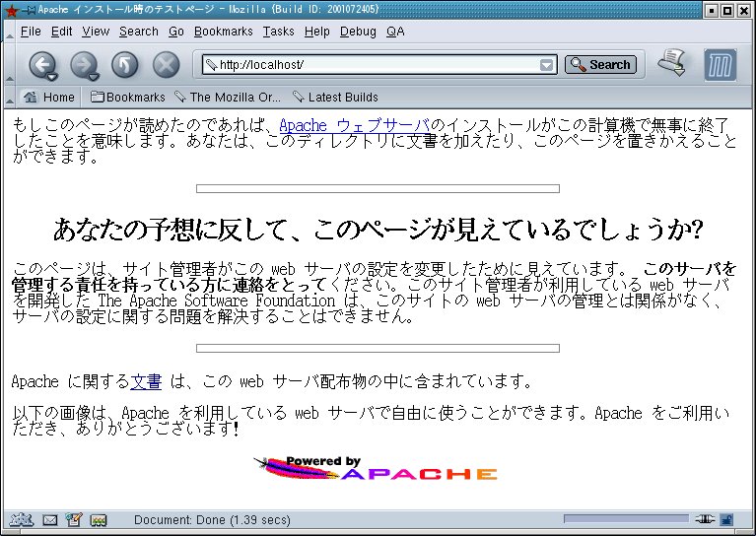Click the page heading あなたの予想に反して

tap(378, 230)
